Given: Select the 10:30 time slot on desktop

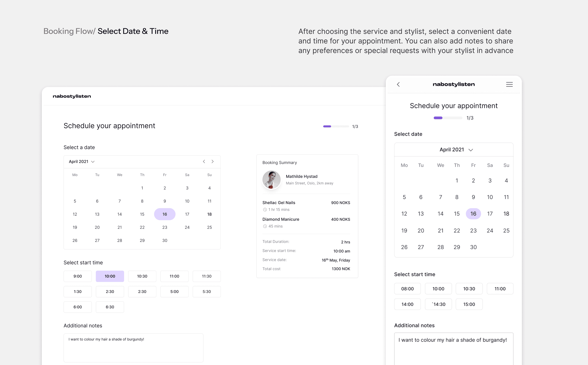Looking at the screenshot, I should [x=142, y=276].
